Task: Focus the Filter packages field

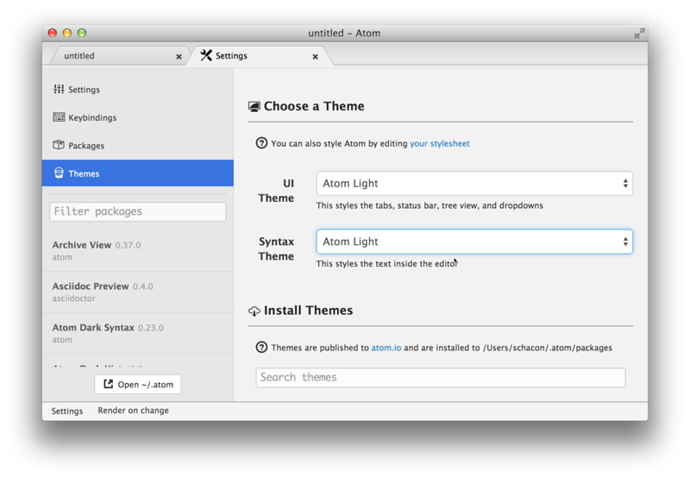Action: [138, 212]
